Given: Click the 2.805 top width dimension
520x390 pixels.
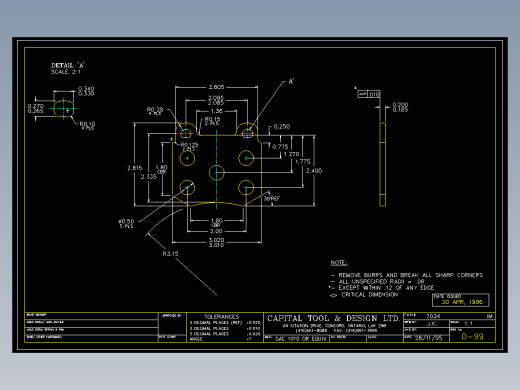Looking at the screenshot, I should coord(216,87).
